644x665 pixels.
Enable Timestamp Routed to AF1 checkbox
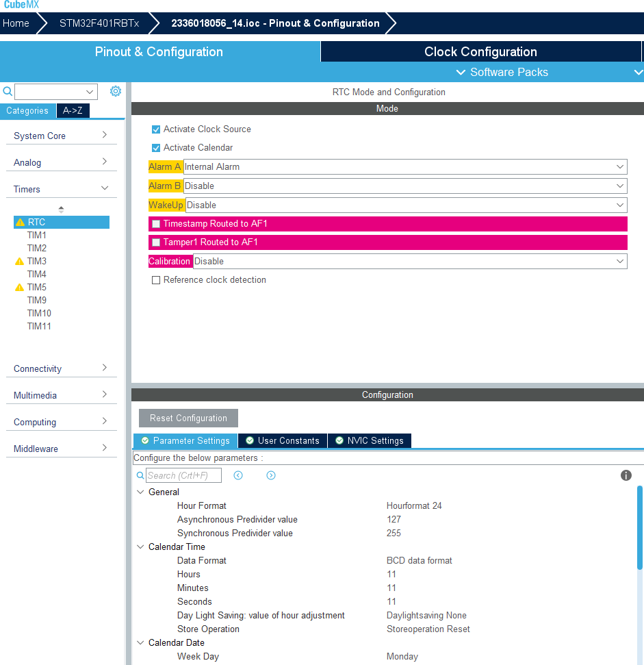pyautogui.click(x=156, y=224)
